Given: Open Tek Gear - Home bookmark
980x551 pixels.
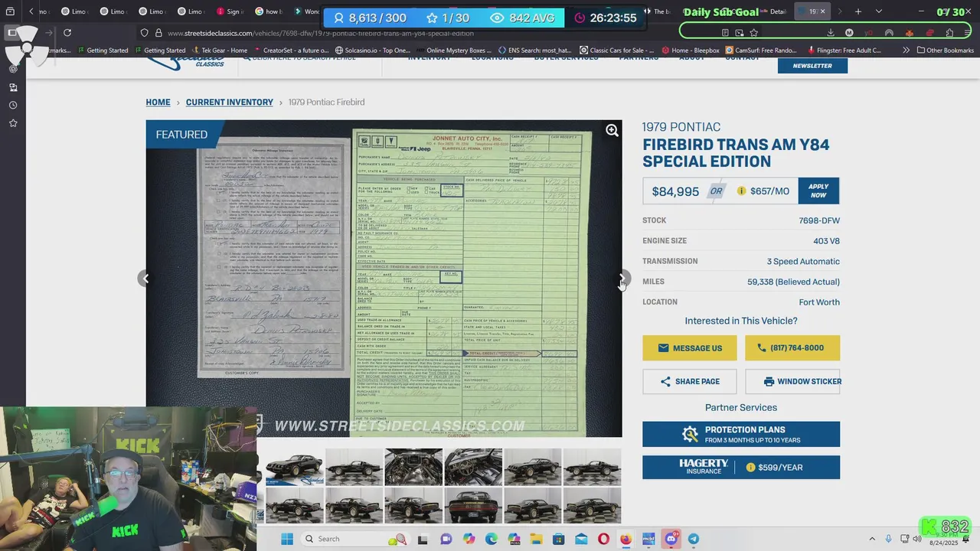Looking at the screenshot, I should pyautogui.click(x=219, y=51).
